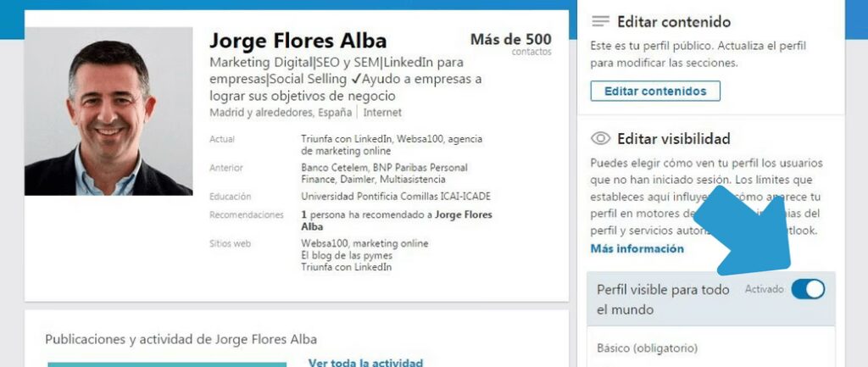Click the Editar visibilidad heading

coord(673,138)
